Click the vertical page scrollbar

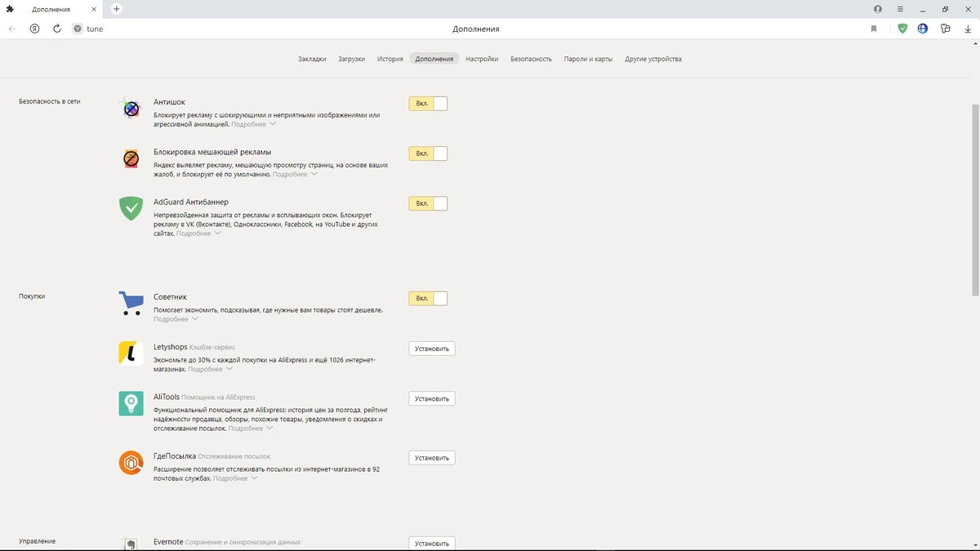click(x=976, y=200)
